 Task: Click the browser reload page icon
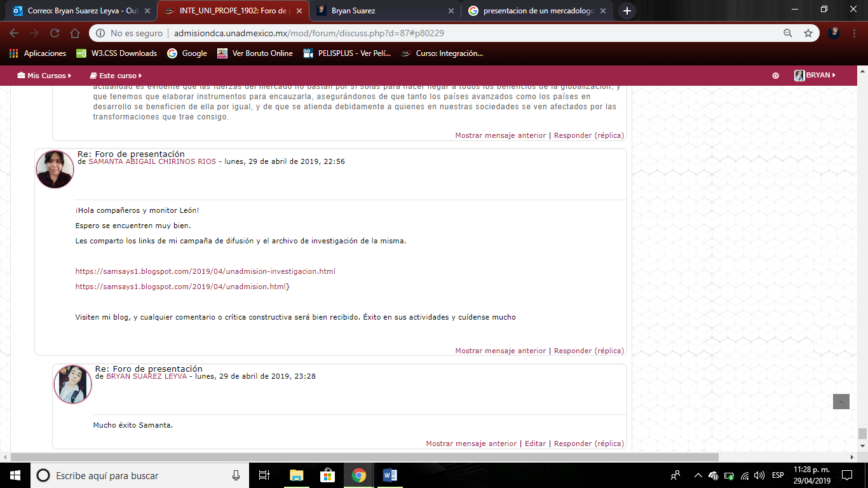click(55, 33)
